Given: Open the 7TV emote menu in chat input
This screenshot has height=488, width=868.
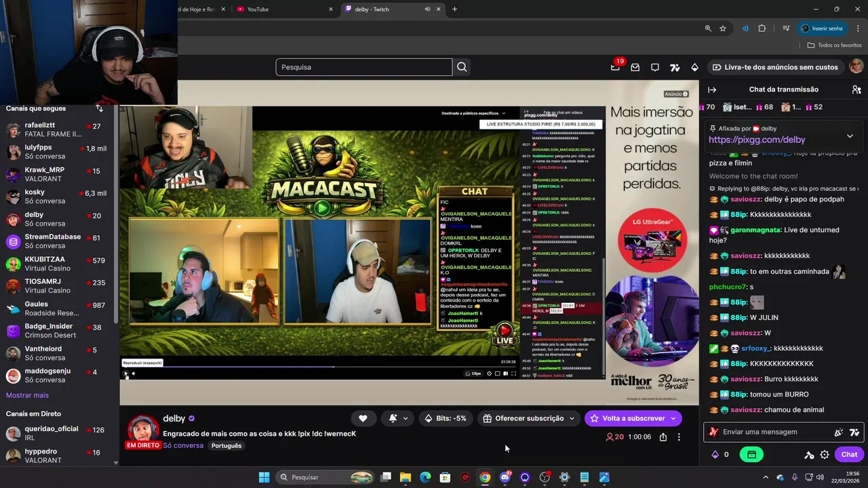Looking at the screenshot, I should point(854,432).
